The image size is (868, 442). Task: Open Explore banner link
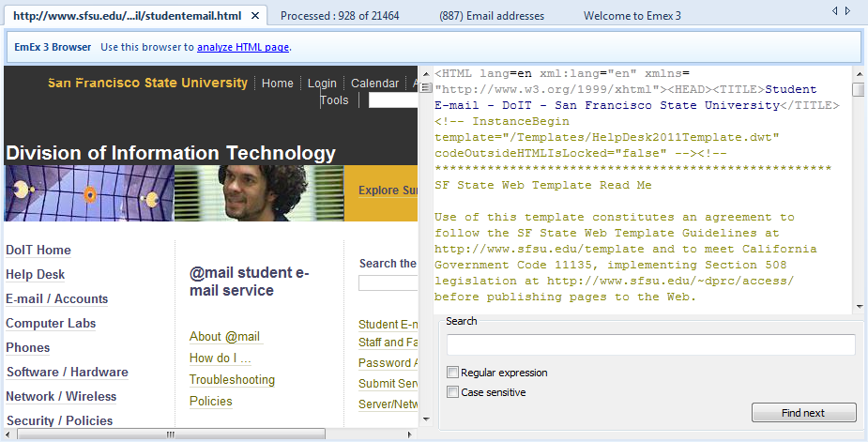388,191
